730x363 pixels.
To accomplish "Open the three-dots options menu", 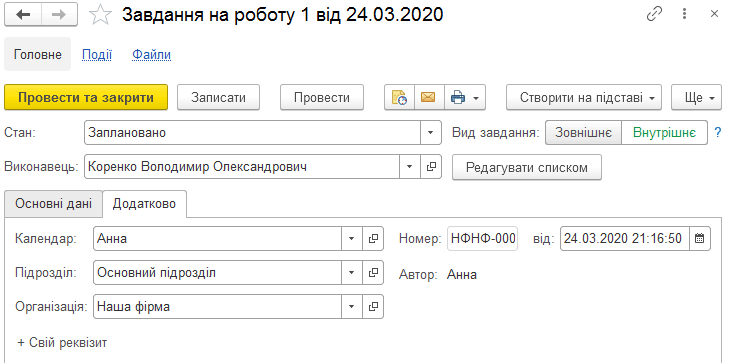I will point(684,14).
